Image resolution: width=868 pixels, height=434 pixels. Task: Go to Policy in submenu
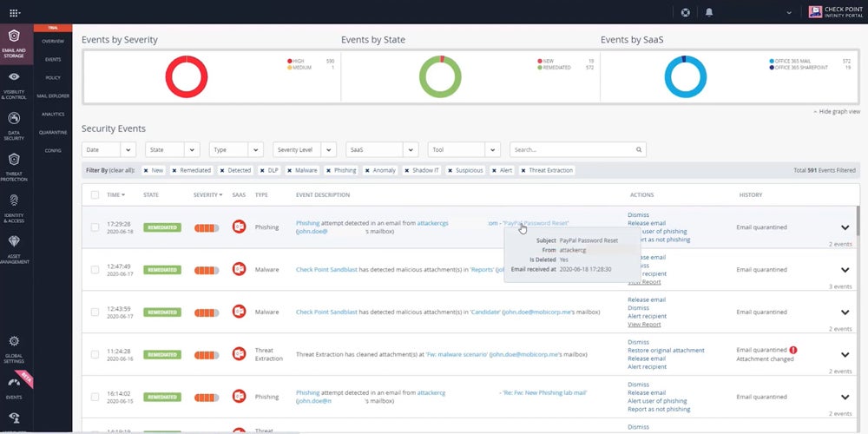click(x=53, y=78)
